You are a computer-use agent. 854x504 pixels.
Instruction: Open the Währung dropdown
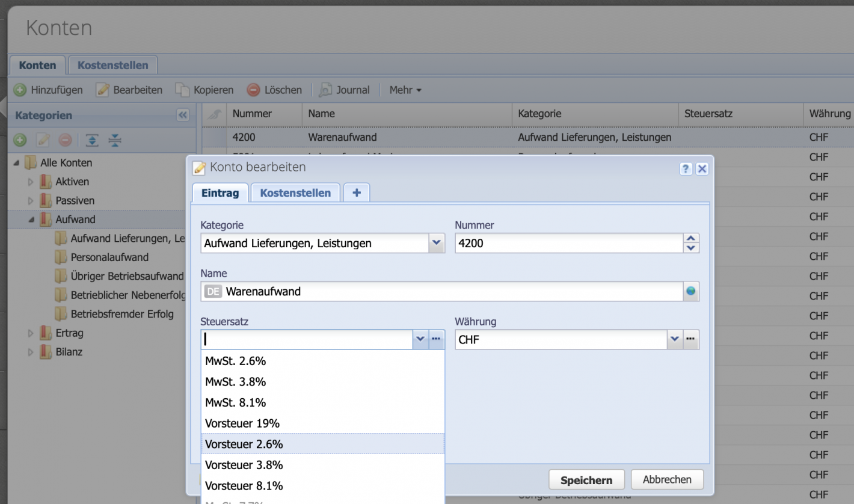tap(675, 339)
